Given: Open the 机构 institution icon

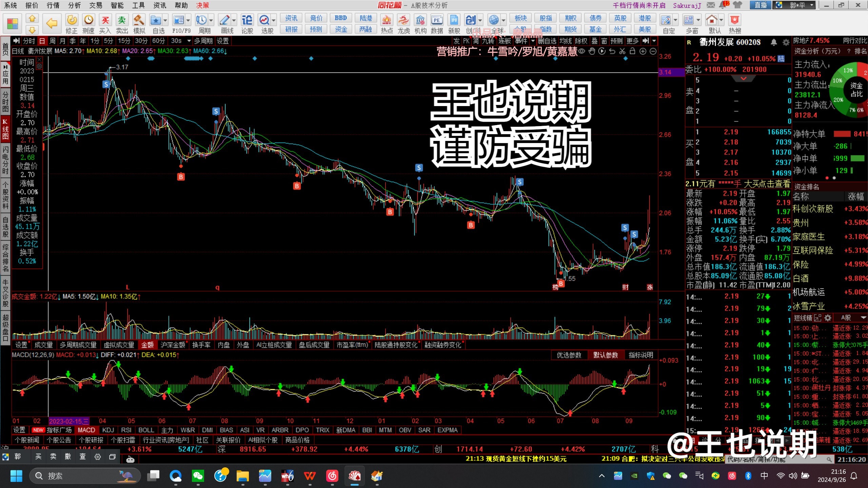Looking at the screenshot, I should coord(420,20).
